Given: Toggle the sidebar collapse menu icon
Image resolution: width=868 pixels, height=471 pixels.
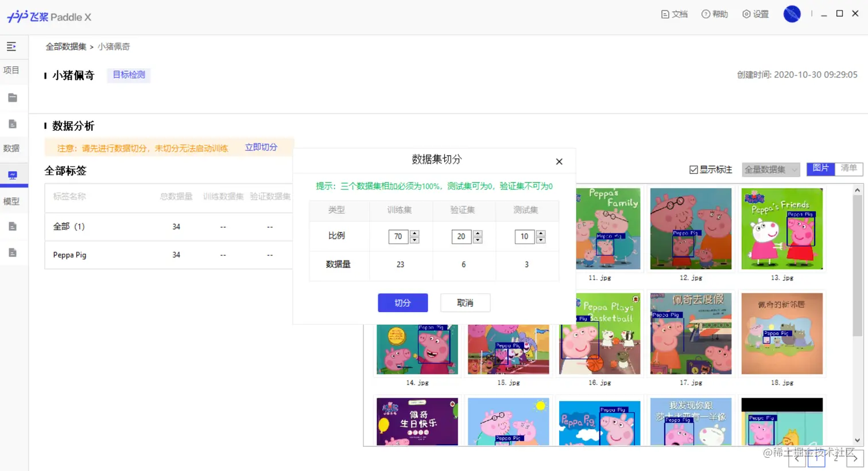Looking at the screenshot, I should (x=11, y=46).
